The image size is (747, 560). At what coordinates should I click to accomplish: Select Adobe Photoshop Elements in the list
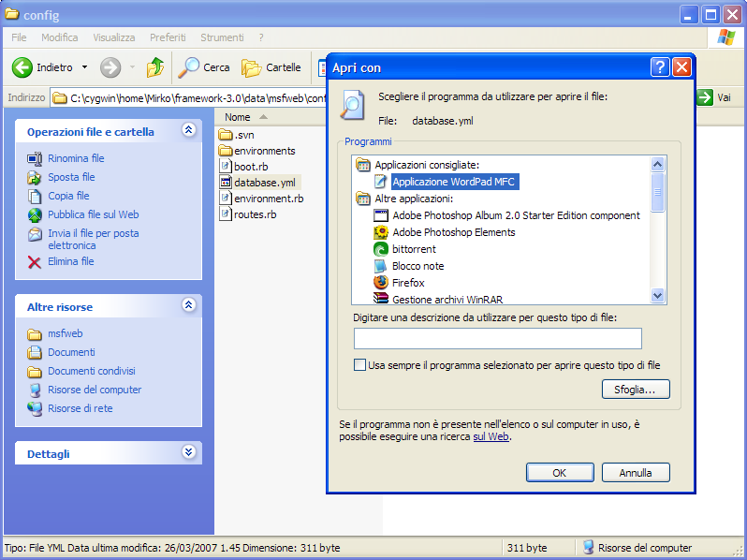[x=453, y=232]
